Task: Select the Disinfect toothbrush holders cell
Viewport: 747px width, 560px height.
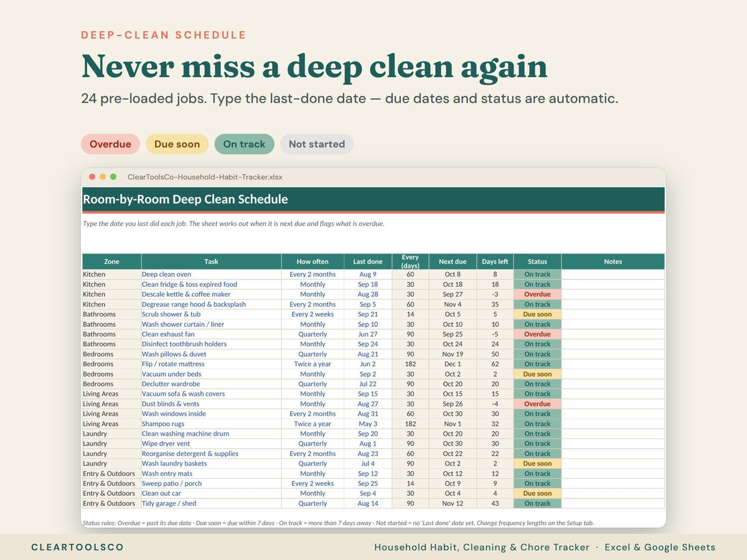Action: click(x=211, y=344)
